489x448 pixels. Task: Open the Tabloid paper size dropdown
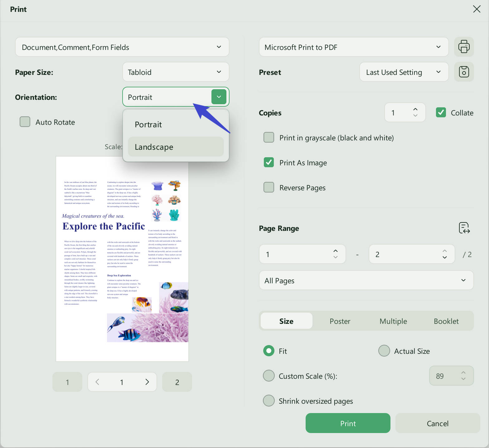coord(176,72)
